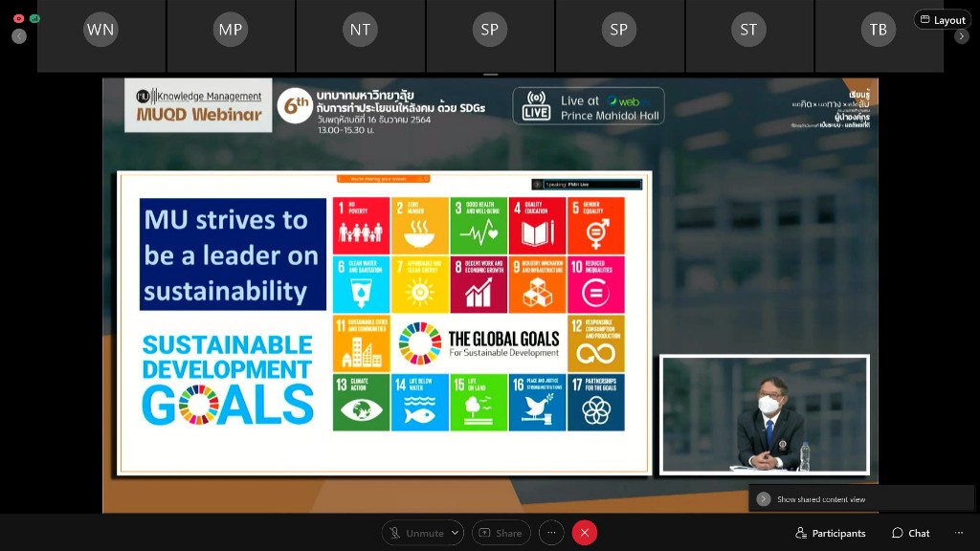This screenshot has height=551, width=980.
Task: Click the speaker's video thumbnail
Action: pyautogui.click(x=764, y=414)
